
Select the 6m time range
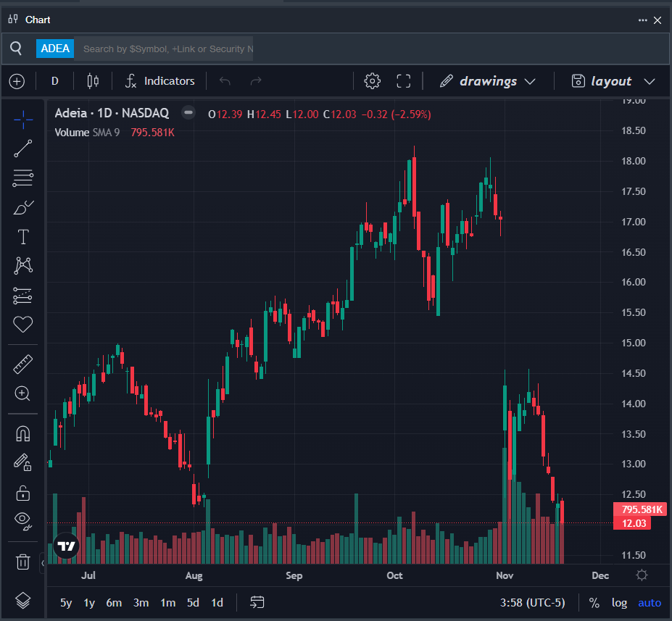[x=114, y=603]
